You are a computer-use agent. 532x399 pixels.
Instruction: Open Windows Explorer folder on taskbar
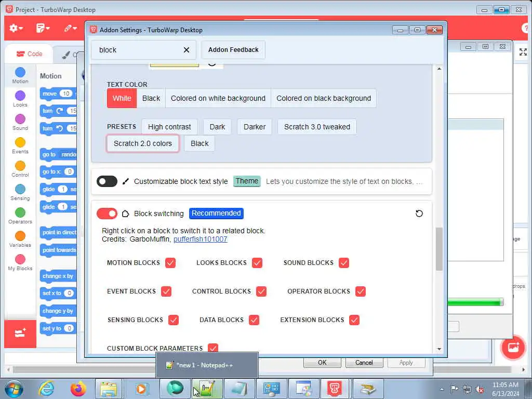click(109, 389)
